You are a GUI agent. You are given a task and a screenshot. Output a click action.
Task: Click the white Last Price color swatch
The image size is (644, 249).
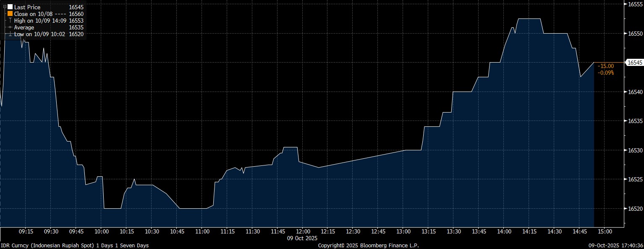point(10,7)
